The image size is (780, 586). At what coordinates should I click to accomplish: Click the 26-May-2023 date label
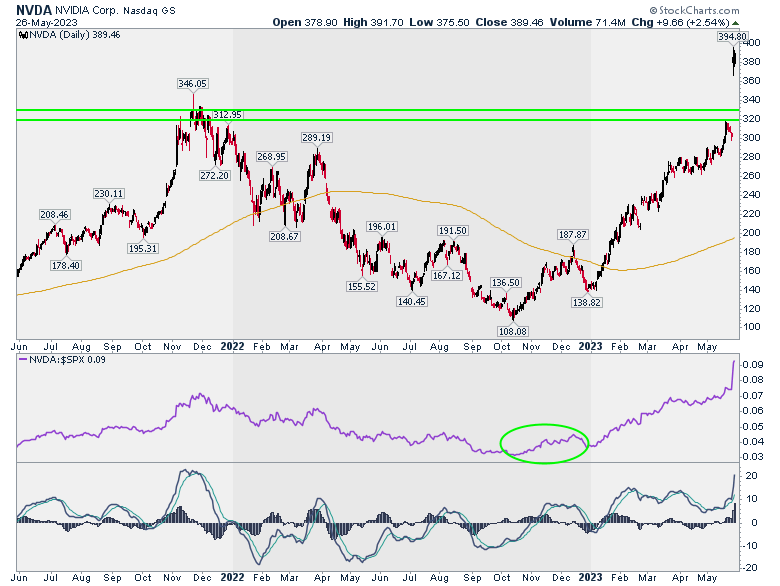tap(47, 22)
